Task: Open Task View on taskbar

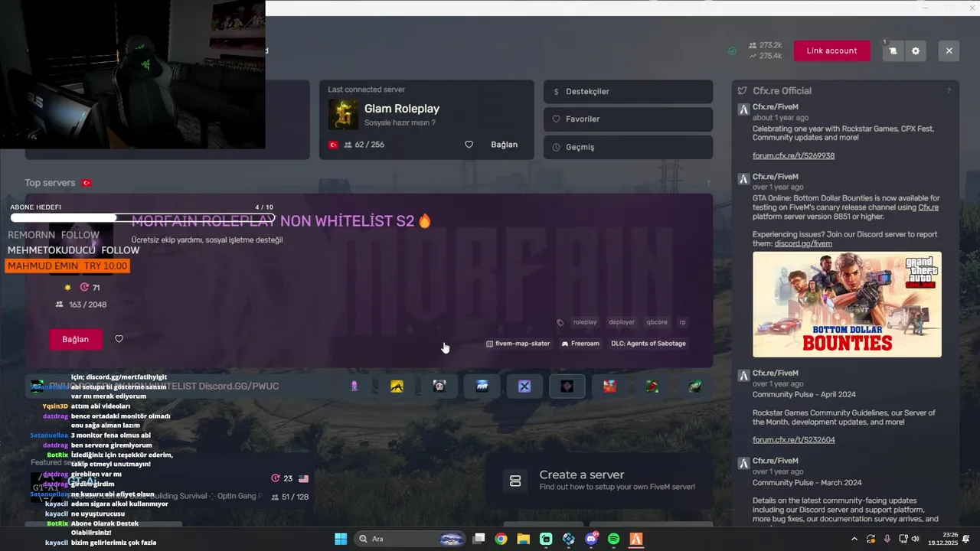Action: [479, 539]
